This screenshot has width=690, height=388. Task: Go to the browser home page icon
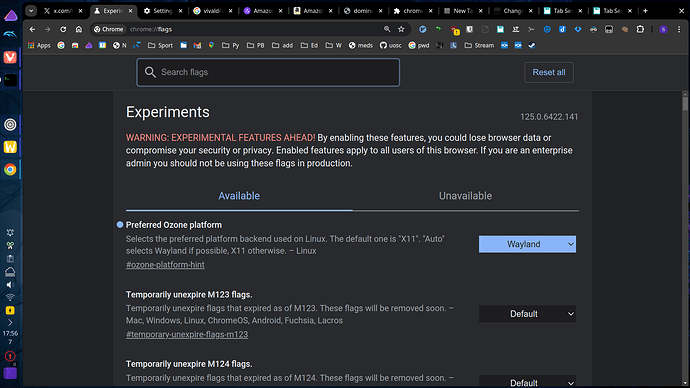tap(79, 29)
